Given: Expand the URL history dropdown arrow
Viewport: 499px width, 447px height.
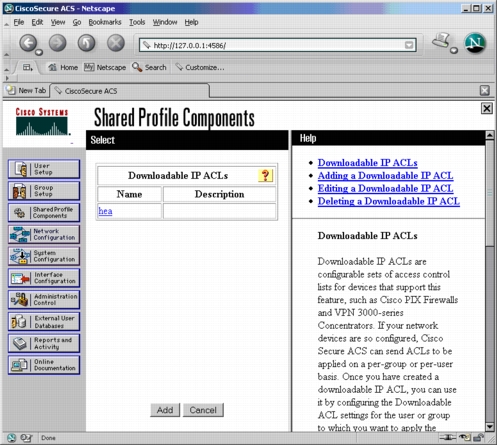Looking at the screenshot, I should pyautogui.click(x=409, y=45).
